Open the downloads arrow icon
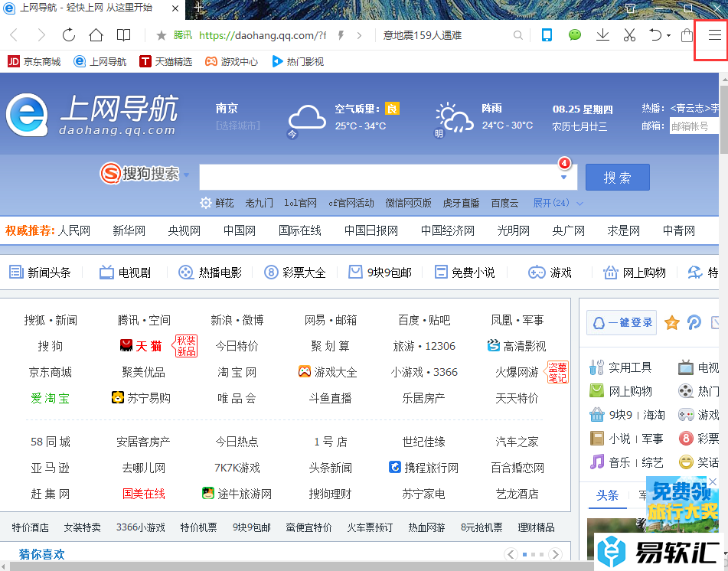 [x=602, y=34]
